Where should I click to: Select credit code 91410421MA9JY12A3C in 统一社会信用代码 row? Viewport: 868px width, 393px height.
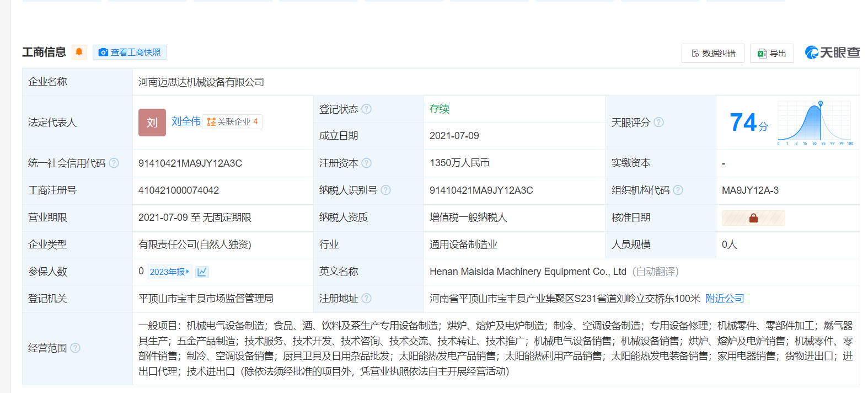click(190, 163)
